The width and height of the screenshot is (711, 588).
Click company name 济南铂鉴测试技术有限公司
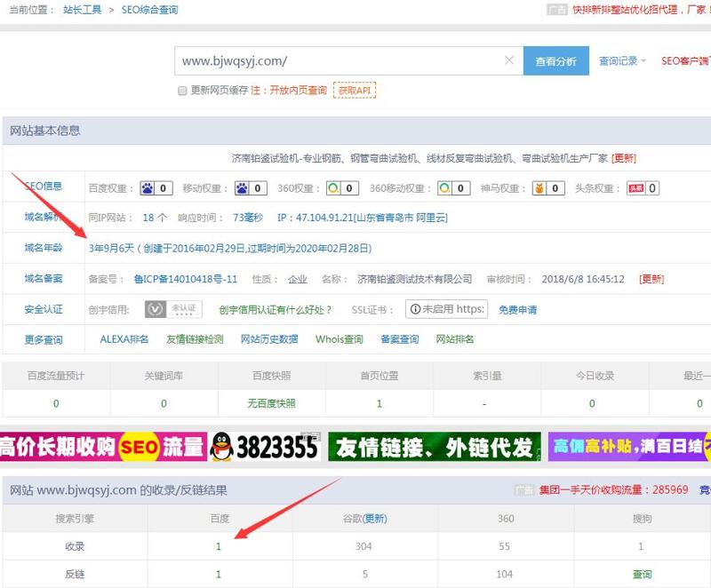(414, 279)
